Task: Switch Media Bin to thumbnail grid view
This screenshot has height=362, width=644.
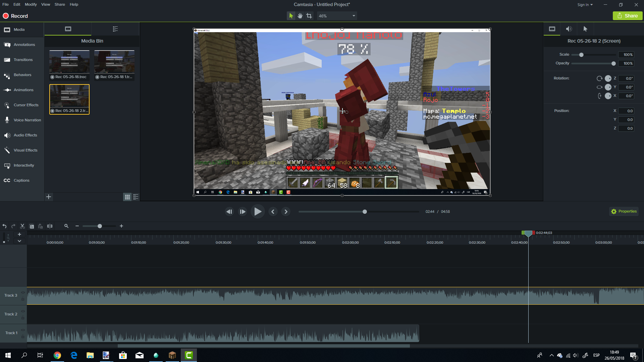Action: coord(127,197)
